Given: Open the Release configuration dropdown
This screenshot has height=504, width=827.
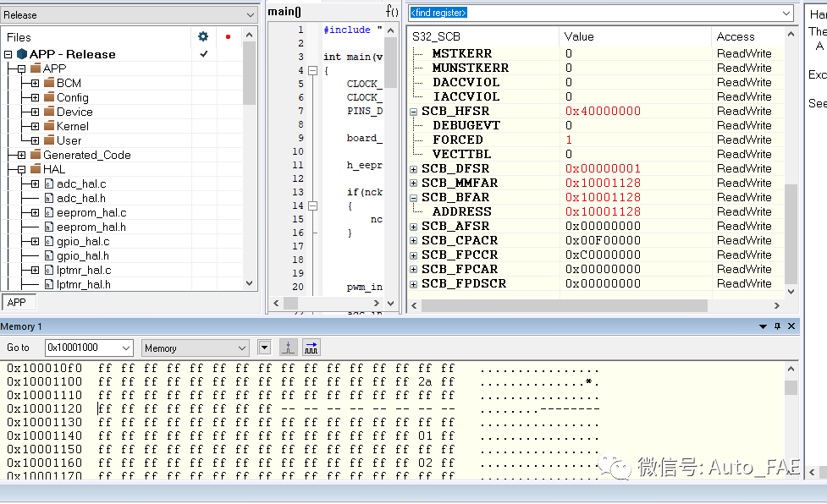Looking at the screenshot, I should tap(250, 14).
